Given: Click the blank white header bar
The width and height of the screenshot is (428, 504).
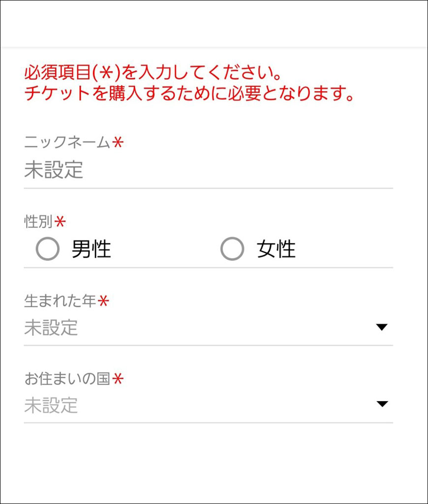Looking at the screenshot, I should 214,24.
